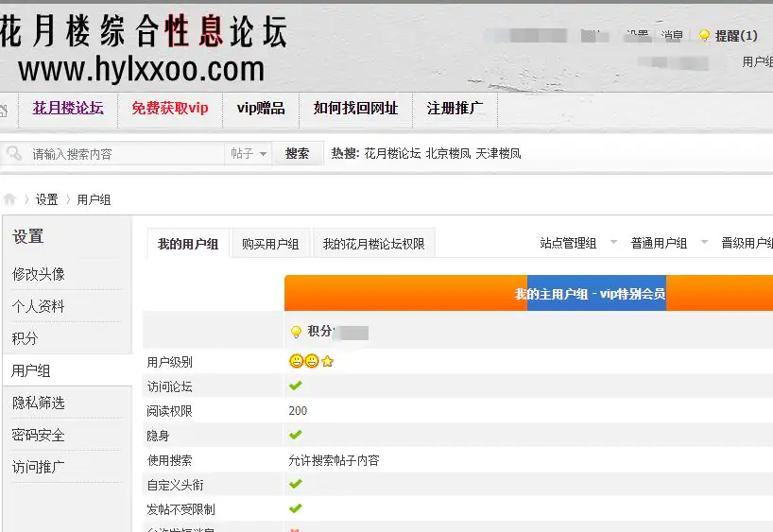This screenshot has height=532, width=773.
Task: Click the first smiley level icon
Action: 296,361
